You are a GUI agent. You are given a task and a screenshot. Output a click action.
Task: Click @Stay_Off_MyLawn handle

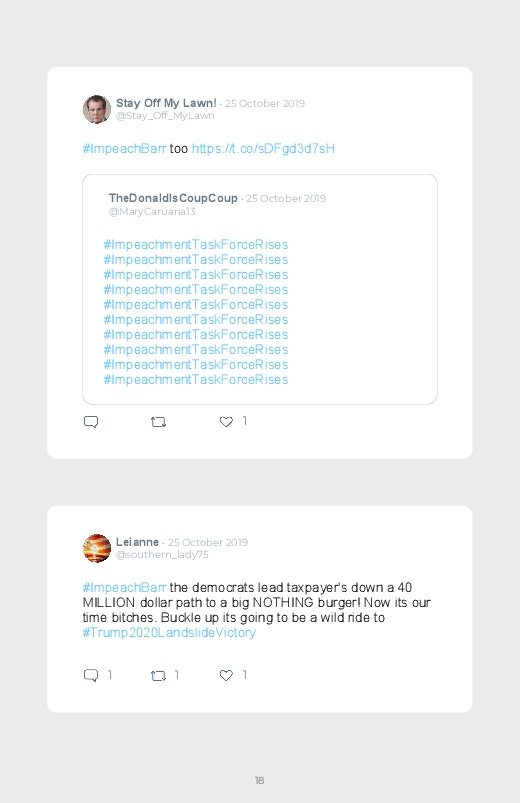coord(165,116)
